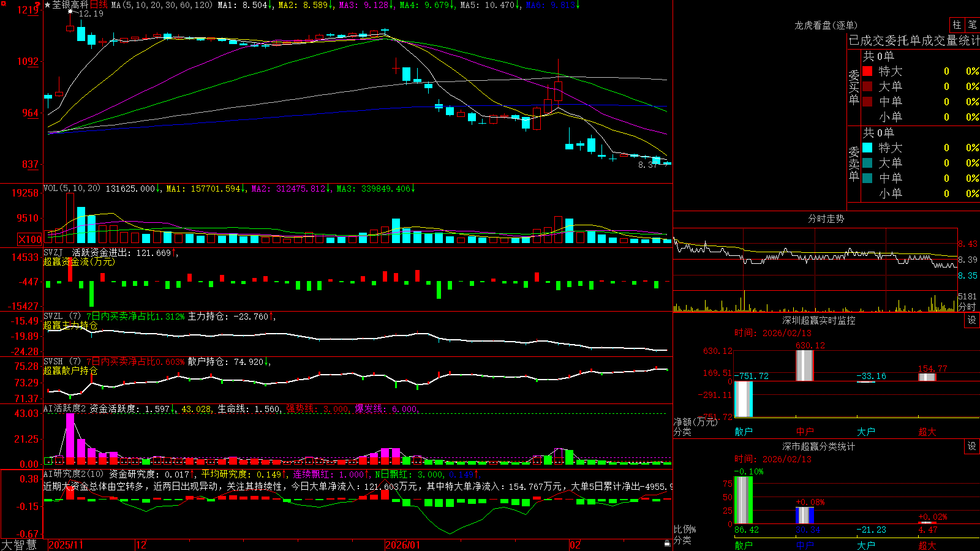The width and height of the screenshot is (980, 551).
Task: Select 中户 in the 深圳超赢实时监控 panel
Action: (x=805, y=432)
